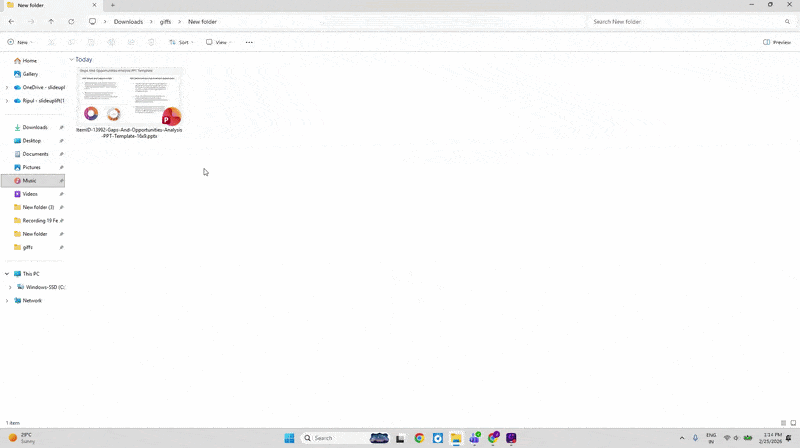Open the clock and calendar flyout
800x448 pixels.
770,438
